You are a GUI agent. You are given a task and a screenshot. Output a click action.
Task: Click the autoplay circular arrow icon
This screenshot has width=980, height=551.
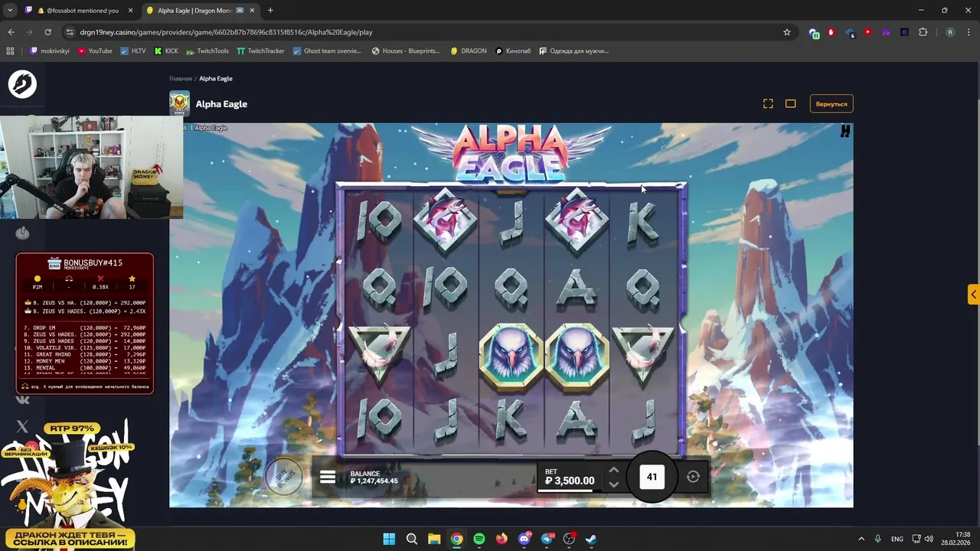(x=693, y=477)
